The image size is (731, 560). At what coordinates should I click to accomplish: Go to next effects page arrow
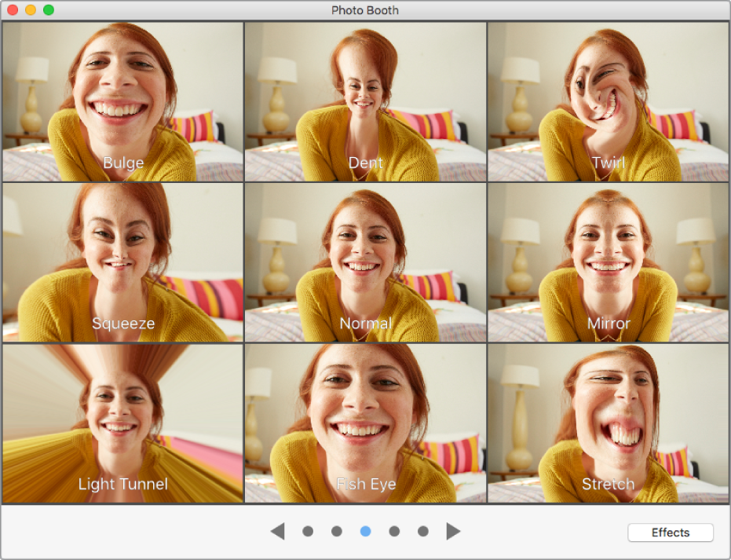coord(453,532)
